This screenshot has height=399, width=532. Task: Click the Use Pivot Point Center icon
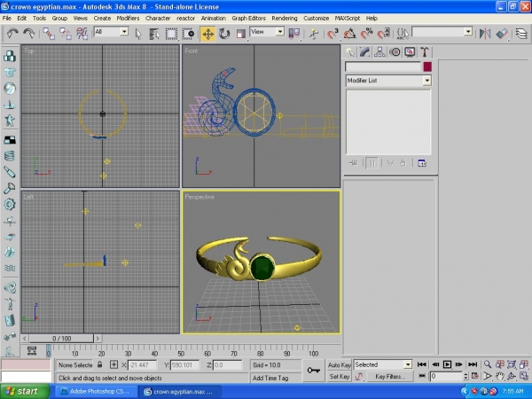(293, 34)
